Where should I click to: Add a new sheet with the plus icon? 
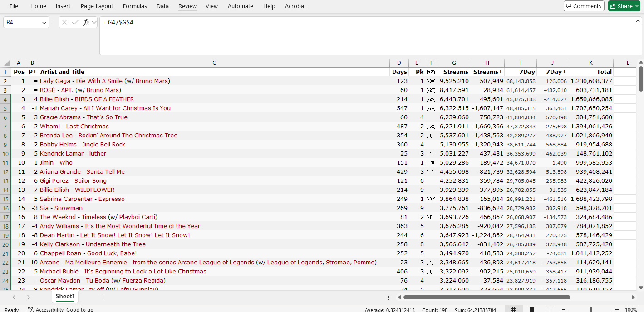102,297
